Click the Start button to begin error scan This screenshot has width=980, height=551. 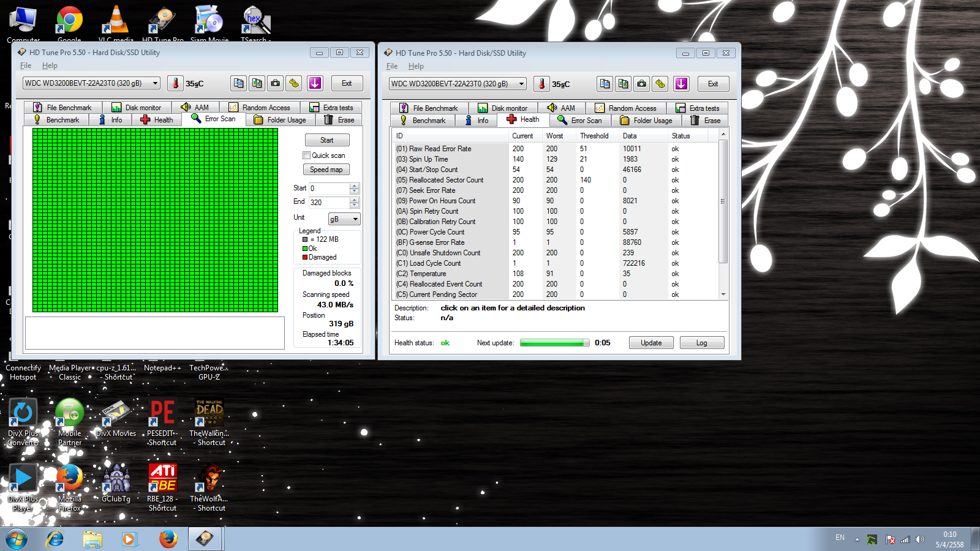[326, 140]
